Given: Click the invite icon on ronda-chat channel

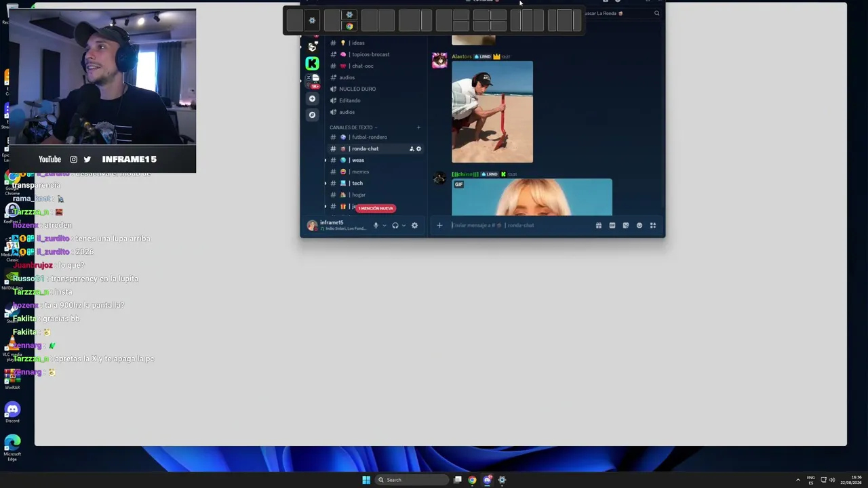Looking at the screenshot, I should tap(411, 149).
